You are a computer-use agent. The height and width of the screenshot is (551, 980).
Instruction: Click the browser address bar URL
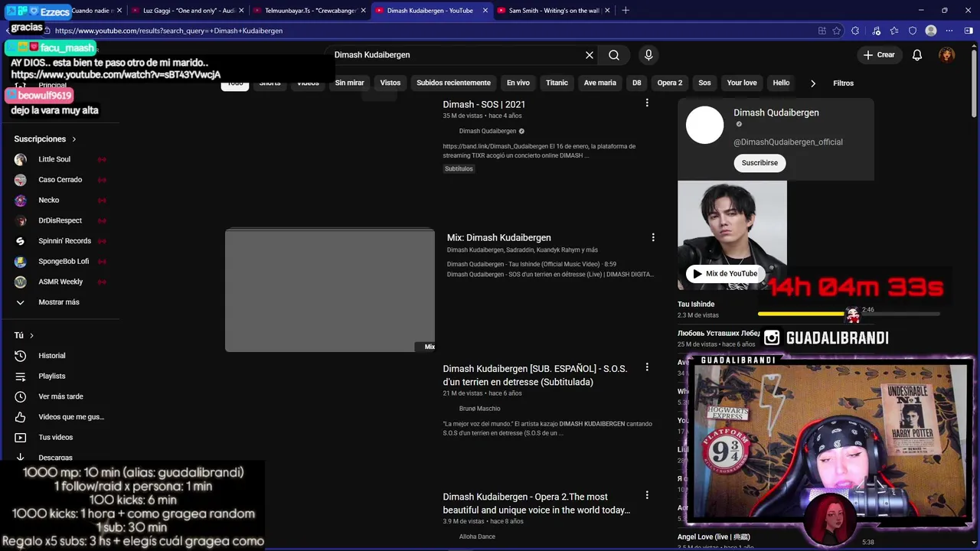pyautogui.click(x=168, y=31)
